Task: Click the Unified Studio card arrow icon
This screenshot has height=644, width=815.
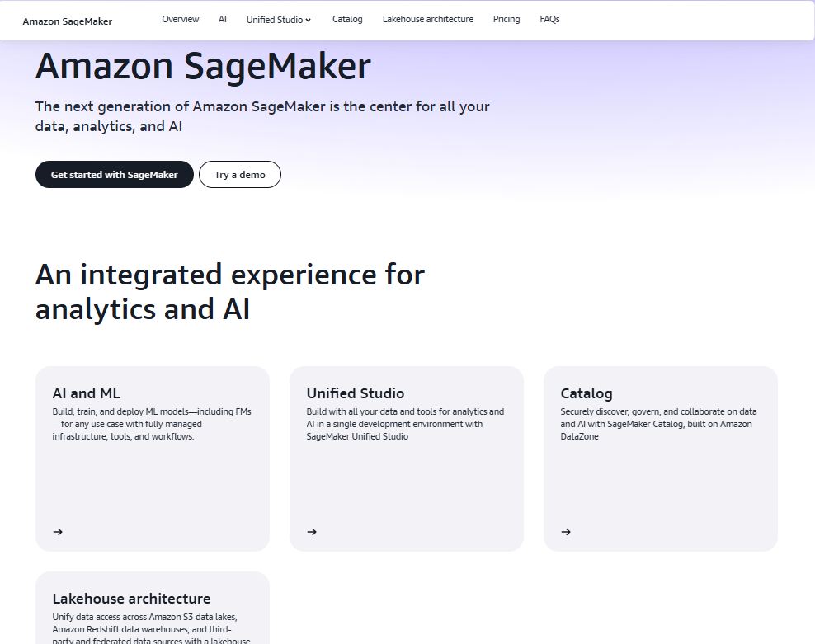Action: pyautogui.click(x=312, y=532)
